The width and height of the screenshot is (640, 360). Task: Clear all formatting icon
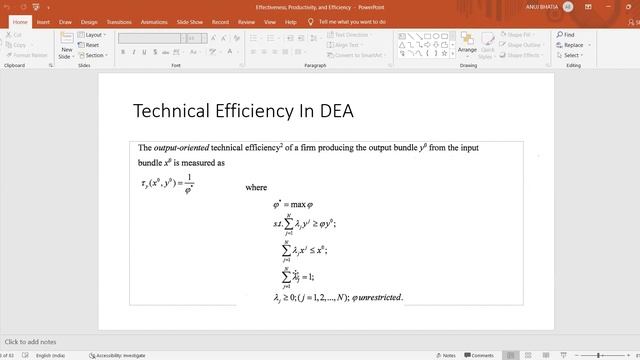point(236,38)
